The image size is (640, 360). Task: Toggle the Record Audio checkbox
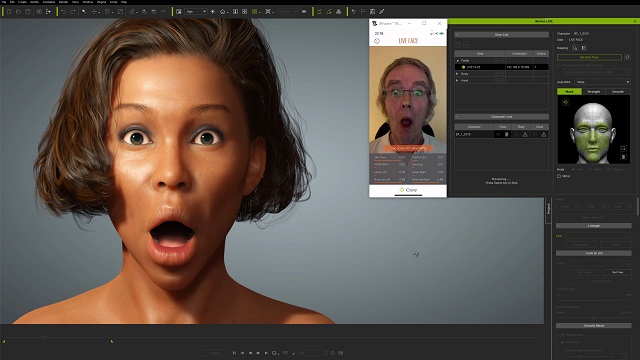coord(559,65)
